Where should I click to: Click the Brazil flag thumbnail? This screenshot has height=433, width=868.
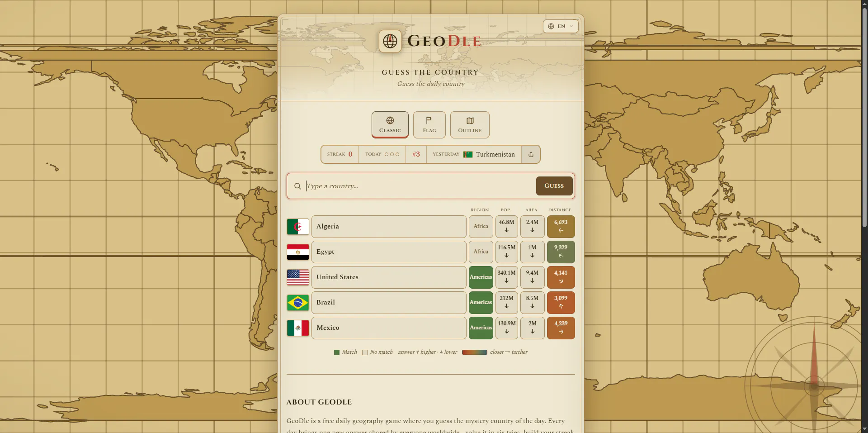[x=298, y=303]
